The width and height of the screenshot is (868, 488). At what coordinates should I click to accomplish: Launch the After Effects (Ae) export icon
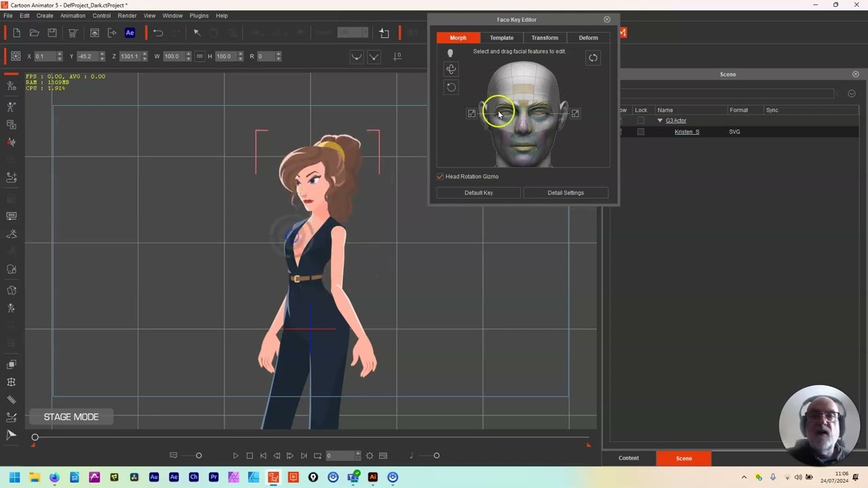pos(130,33)
